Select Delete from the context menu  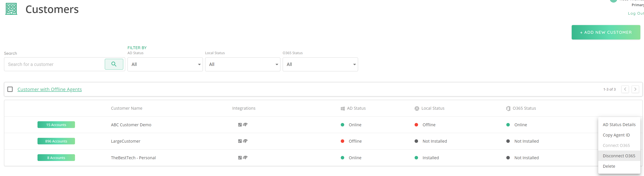[619, 166]
